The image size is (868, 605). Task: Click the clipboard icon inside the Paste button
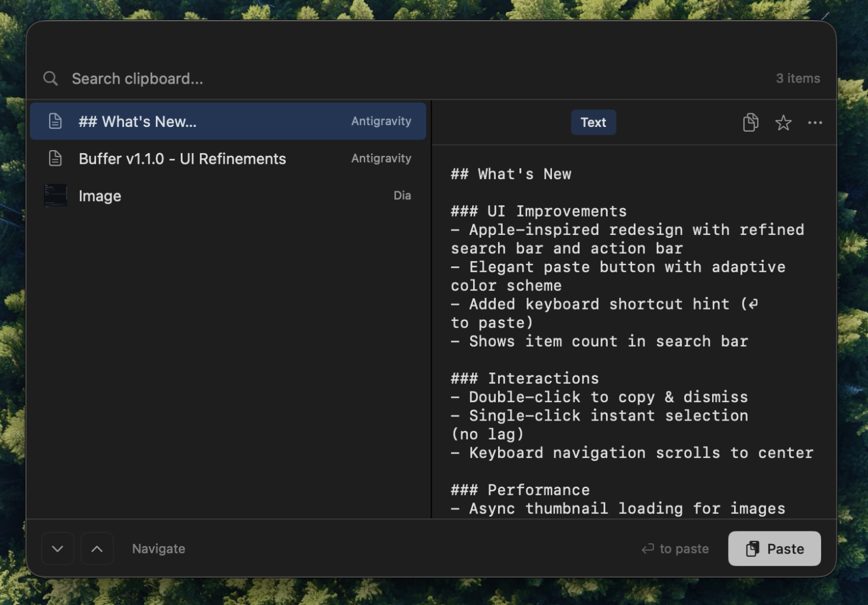pyautogui.click(x=753, y=549)
